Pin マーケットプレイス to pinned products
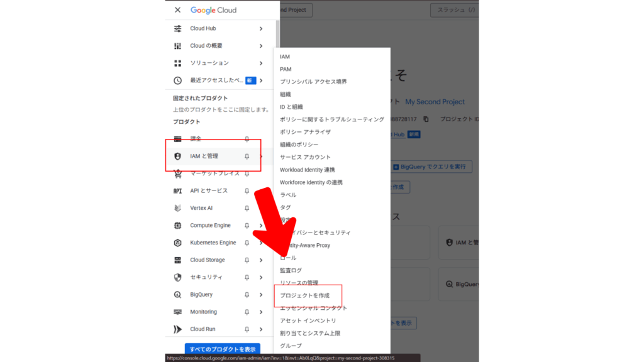This screenshot has width=644, height=362. (x=247, y=173)
